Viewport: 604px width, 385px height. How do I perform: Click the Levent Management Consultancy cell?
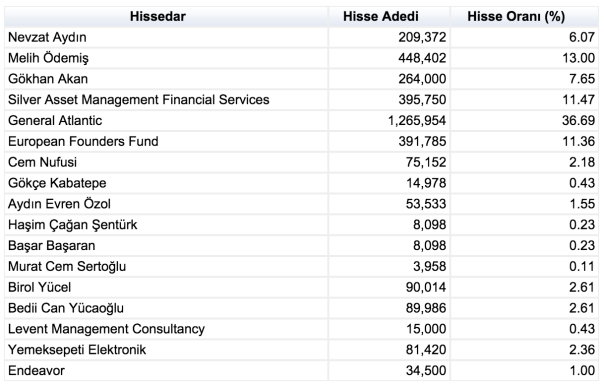166,329
